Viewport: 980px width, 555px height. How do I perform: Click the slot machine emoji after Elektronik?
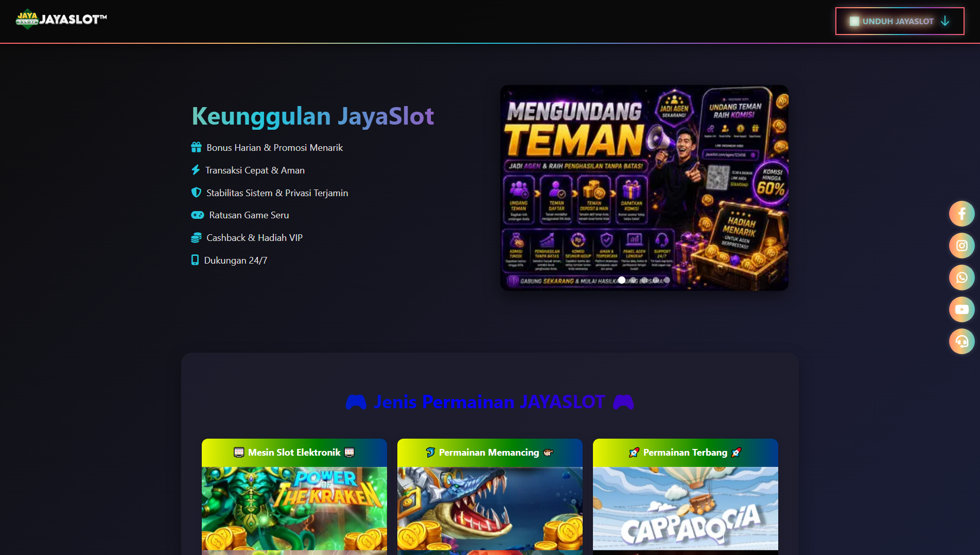coord(349,453)
